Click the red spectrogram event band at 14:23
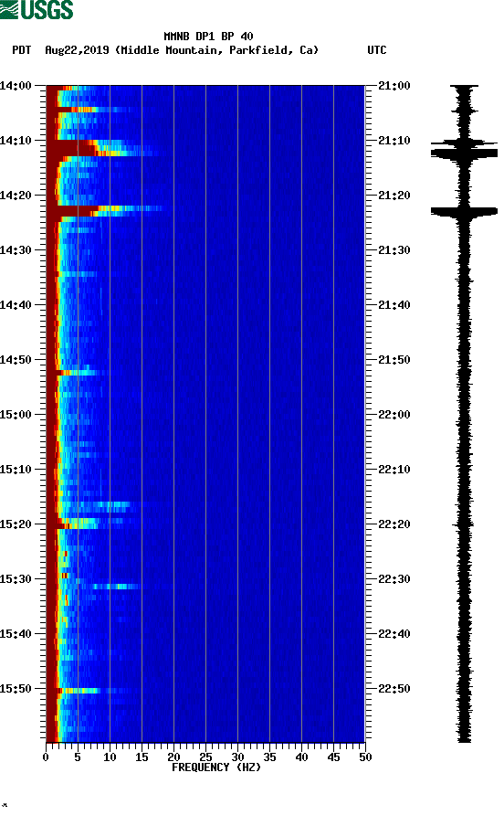The width and height of the screenshot is (504, 815). tap(104, 210)
